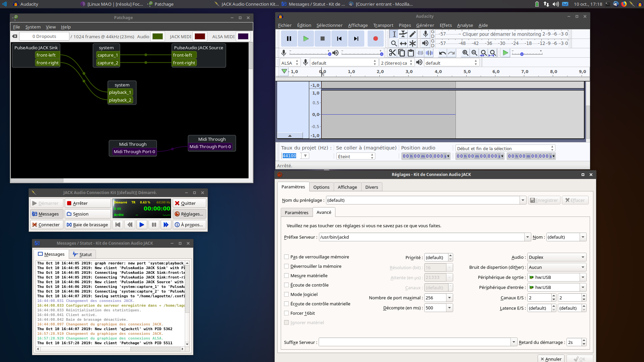The width and height of the screenshot is (644, 362).
Task: Open the Audio Duplex dropdown
Action: coord(557,257)
